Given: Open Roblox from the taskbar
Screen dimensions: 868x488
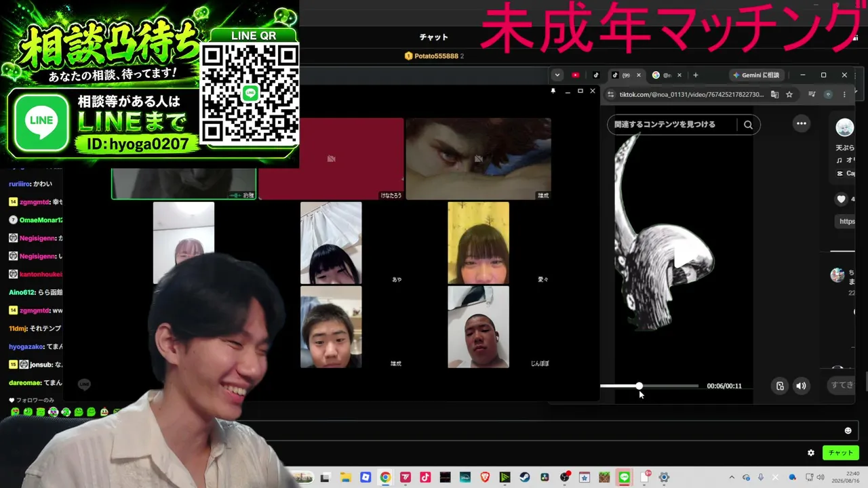Looking at the screenshot, I should click(366, 477).
